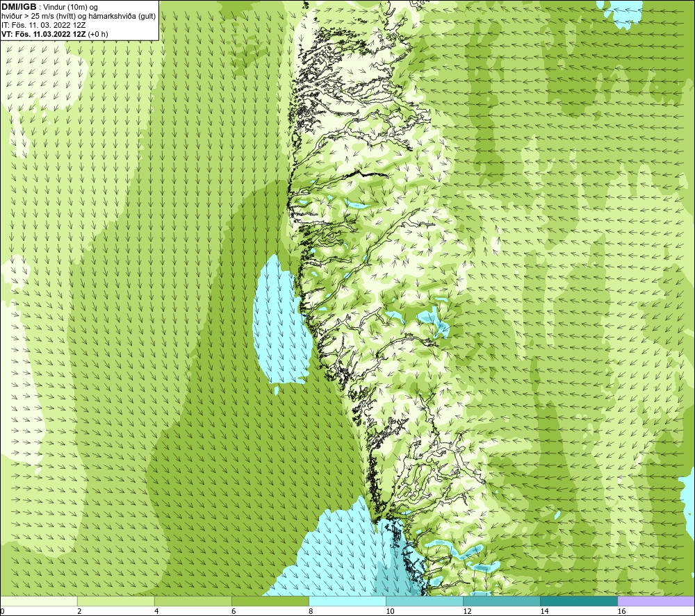Viewport: 695px width, 616px height.
Task: Click the 4–6 green legend swatch
Action: click(x=193, y=601)
